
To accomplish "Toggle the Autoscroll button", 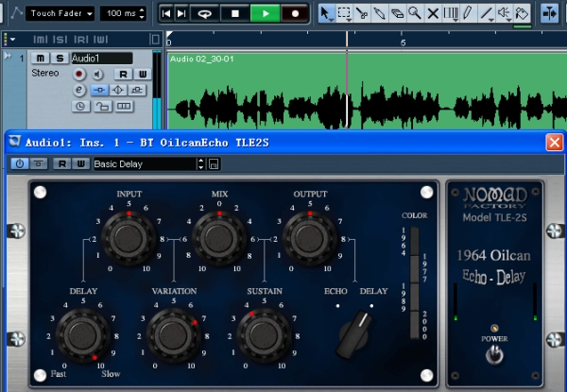I will coord(549,13).
